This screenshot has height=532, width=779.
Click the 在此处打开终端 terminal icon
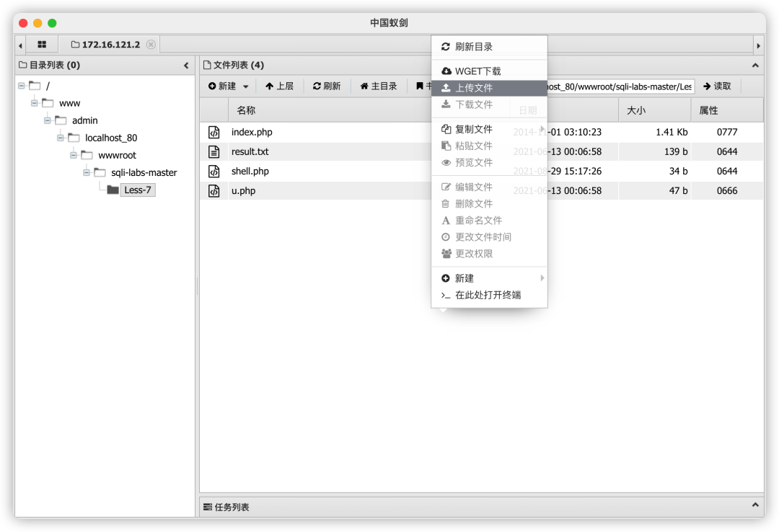(446, 295)
